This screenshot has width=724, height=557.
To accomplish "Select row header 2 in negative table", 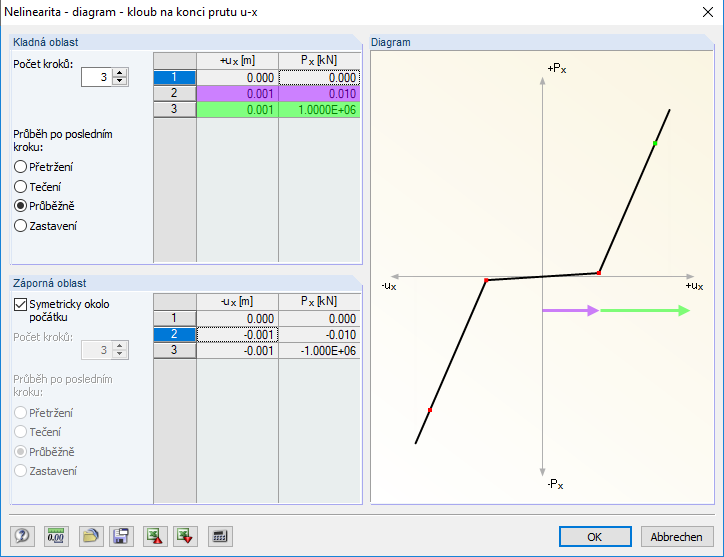I will pos(175,334).
